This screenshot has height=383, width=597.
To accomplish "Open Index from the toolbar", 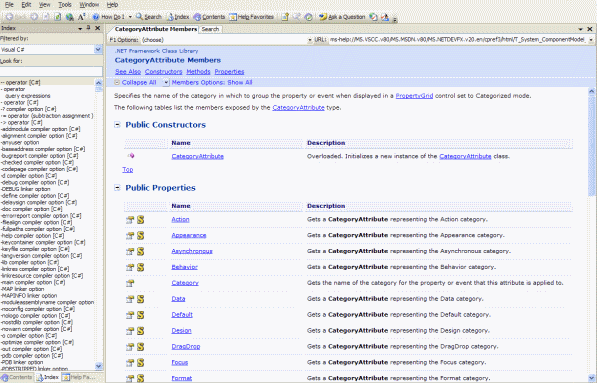I will (178, 17).
